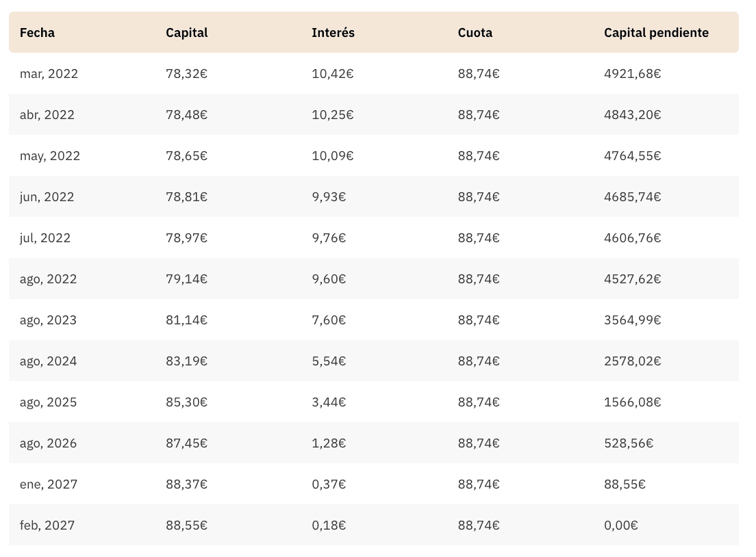Select the Capital pendiente column header
This screenshot has width=756, height=557.
coord(656,33)
